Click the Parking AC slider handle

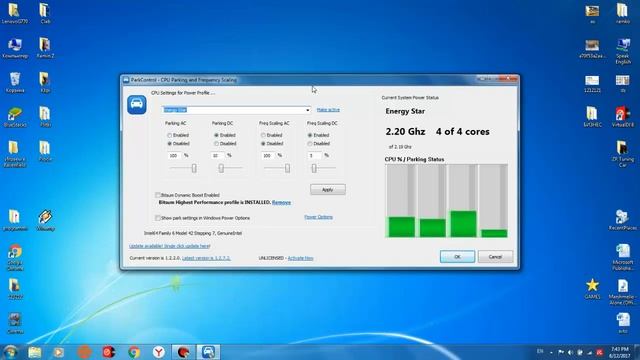(194, 168)
